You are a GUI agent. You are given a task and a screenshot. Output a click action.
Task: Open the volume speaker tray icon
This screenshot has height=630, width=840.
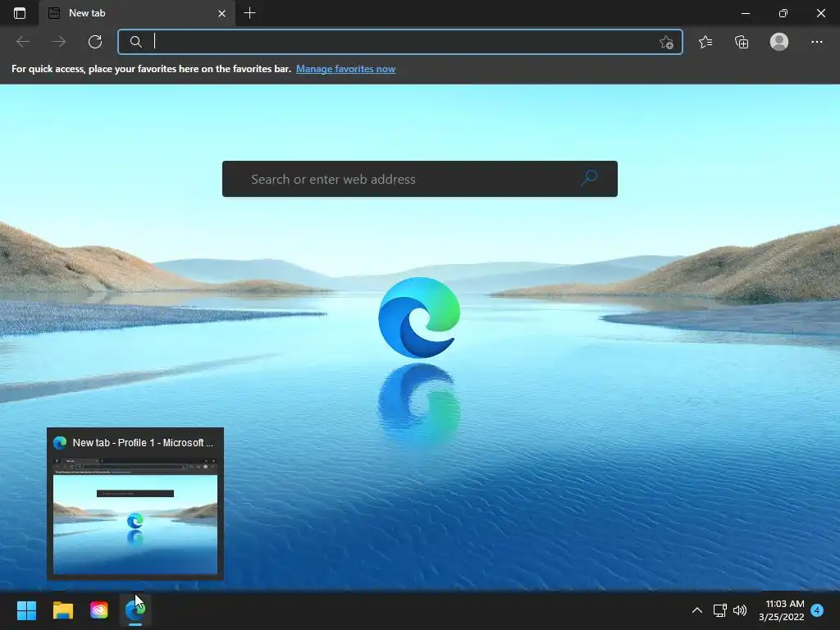pos(740,610)
